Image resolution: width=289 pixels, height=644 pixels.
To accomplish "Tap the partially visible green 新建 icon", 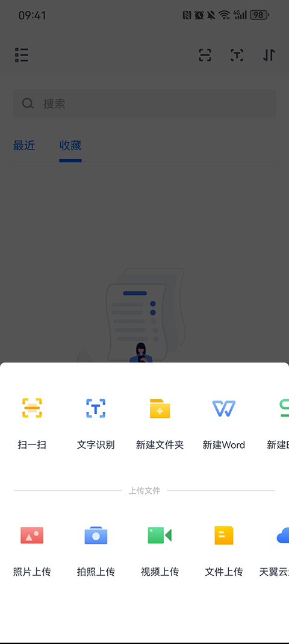I will pos(284,408).
